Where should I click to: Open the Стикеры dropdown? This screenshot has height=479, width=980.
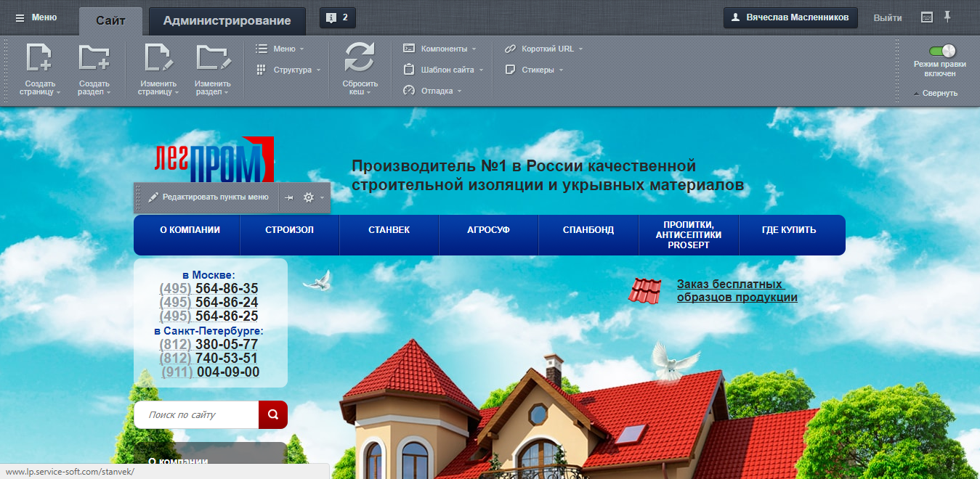(x=534, y=70)
